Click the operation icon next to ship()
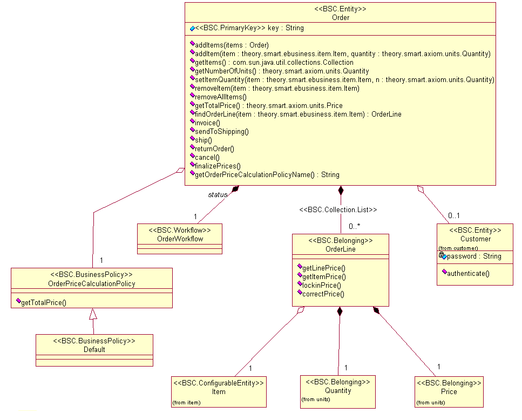The width and height of the screenshot is (522, 420). (x=192, y=138)
